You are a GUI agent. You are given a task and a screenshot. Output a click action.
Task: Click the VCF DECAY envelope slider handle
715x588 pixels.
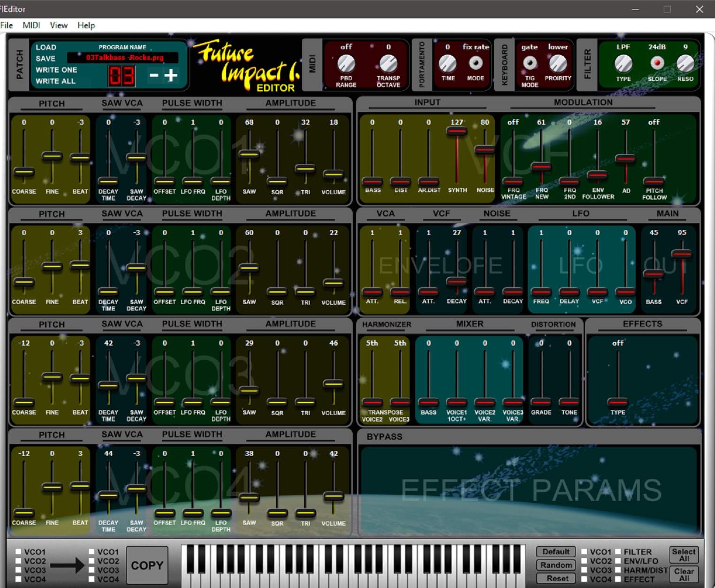[456, 281]
